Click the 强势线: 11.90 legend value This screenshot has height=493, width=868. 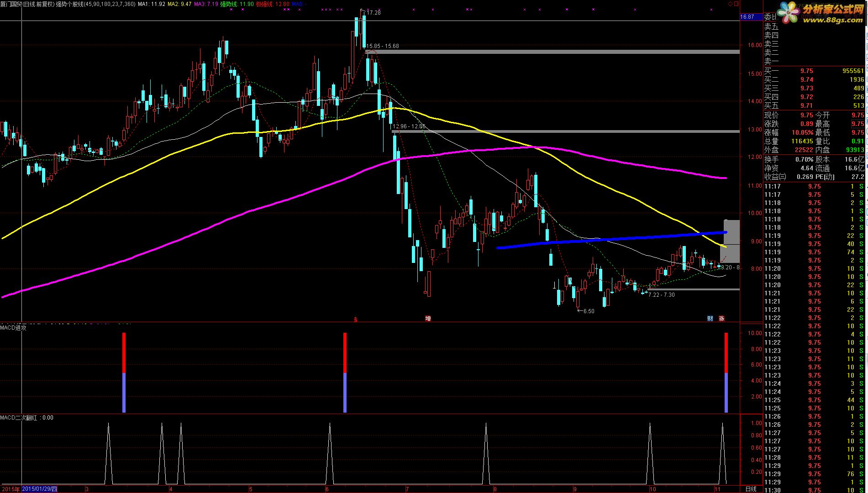point(237,4)
